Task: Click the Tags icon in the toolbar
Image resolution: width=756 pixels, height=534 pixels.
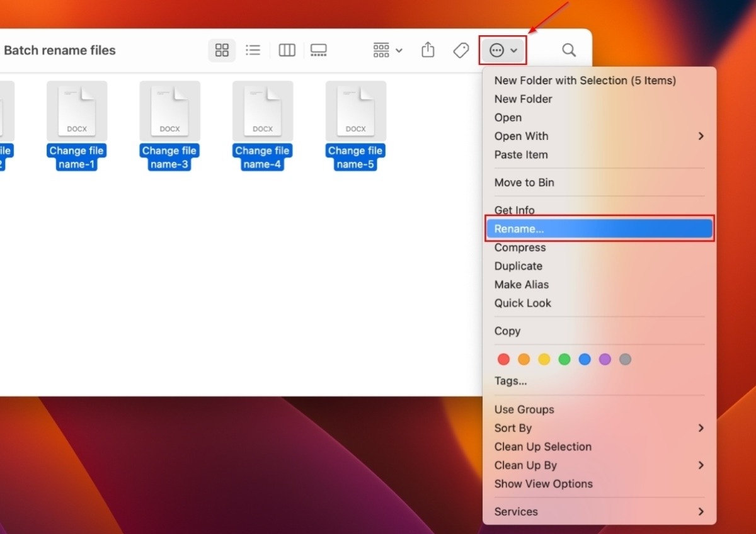Action: [x=461, y=50]
